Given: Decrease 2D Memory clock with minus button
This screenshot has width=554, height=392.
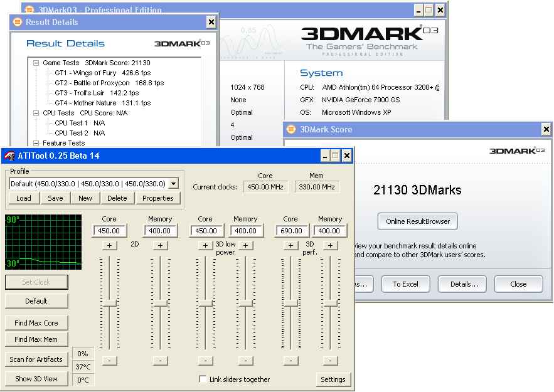Looking at the screenshot, I should [x=161, y=361].
